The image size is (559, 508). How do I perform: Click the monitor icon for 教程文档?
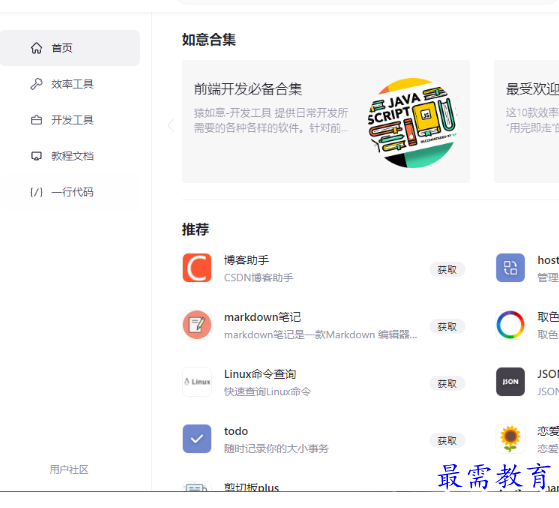point(36,156)
